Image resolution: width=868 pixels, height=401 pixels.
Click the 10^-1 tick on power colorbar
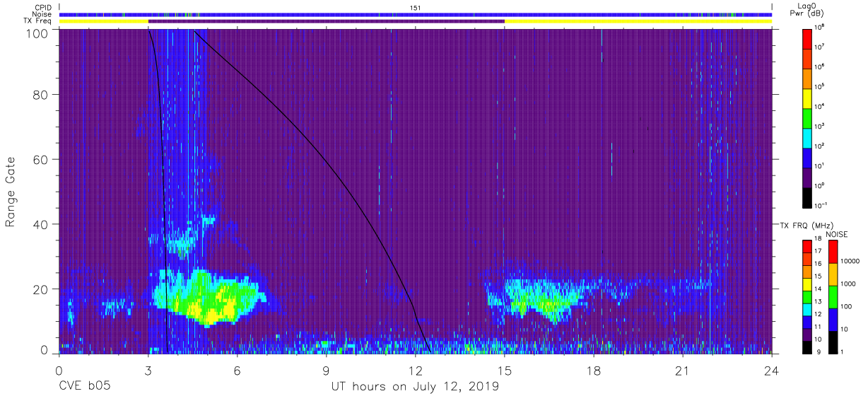coord(821,205)
